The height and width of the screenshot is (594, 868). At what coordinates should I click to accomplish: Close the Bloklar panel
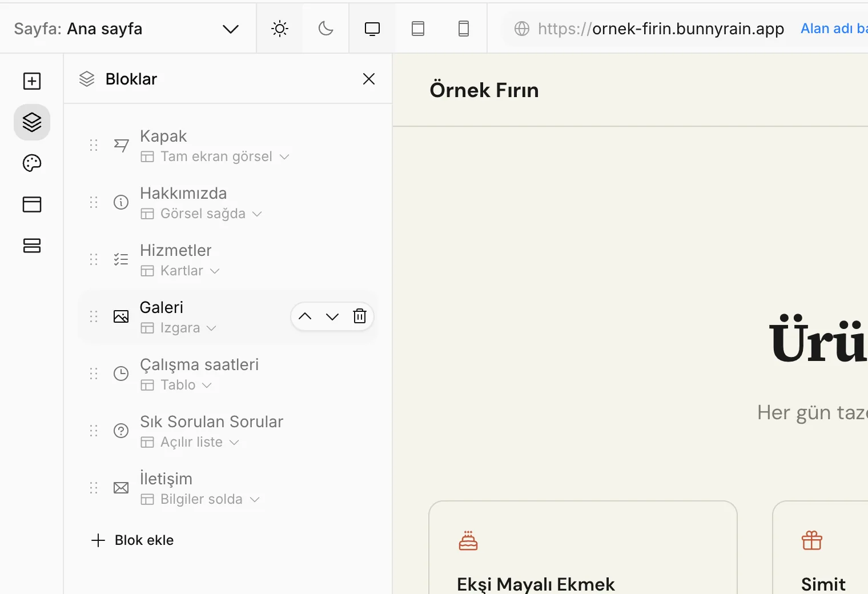tap(369, 79)
